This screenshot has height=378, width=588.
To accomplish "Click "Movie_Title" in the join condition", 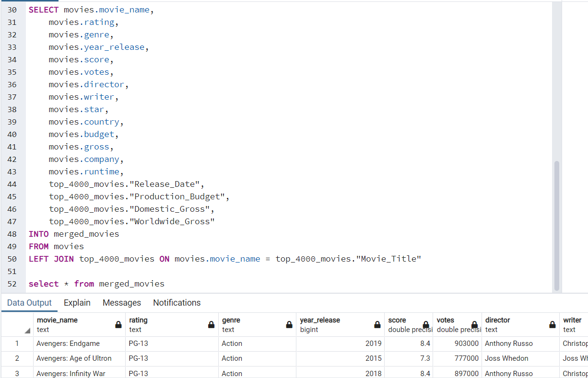I will point(388,259).
